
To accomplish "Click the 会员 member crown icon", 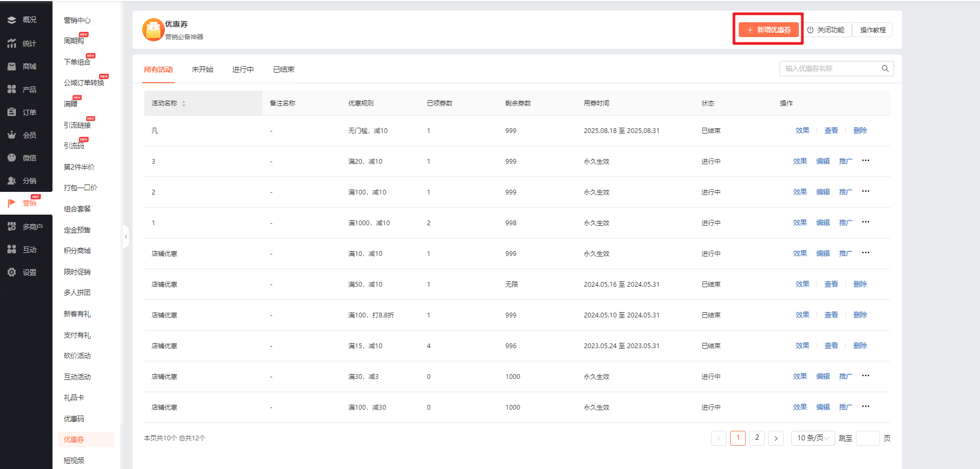I will pos(12,135).
